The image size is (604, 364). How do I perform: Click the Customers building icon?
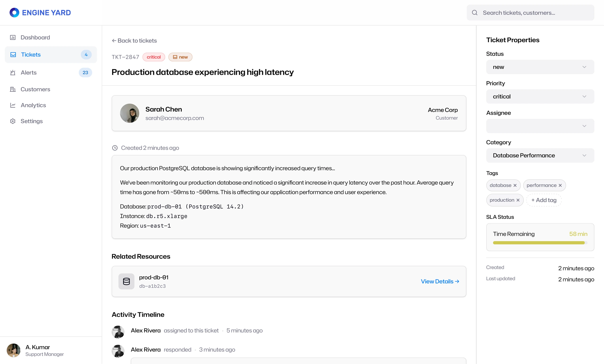tap(13, 89)
